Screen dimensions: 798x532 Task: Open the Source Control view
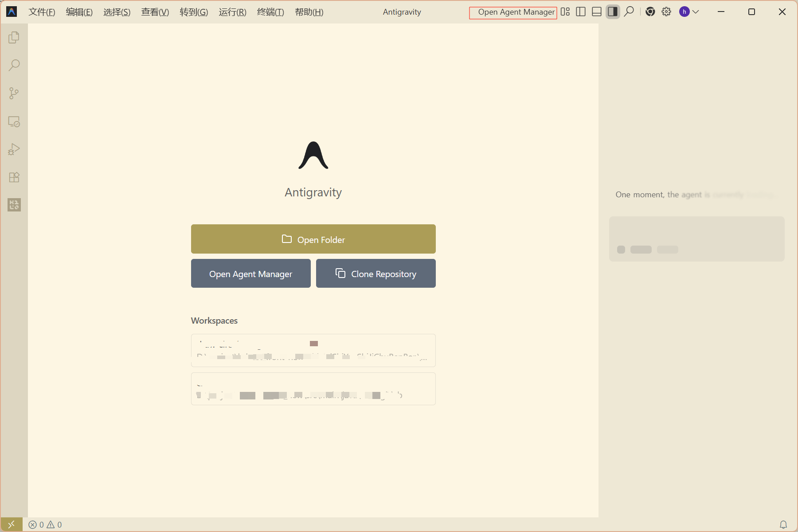click(14, 94)
